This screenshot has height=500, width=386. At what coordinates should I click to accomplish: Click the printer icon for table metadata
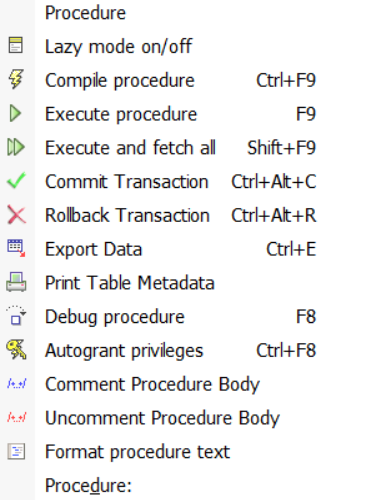click(16, 282)
